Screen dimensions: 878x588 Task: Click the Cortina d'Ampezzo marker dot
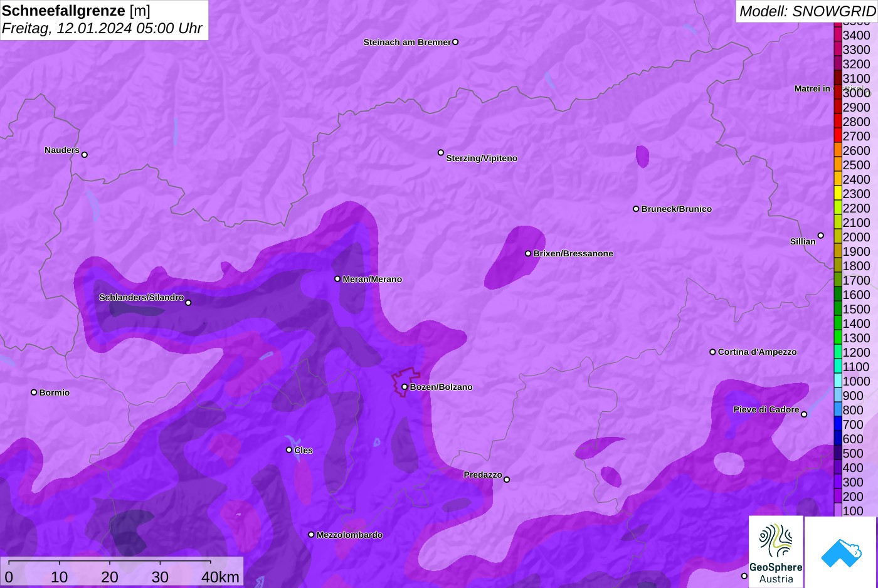click(712, 352)
